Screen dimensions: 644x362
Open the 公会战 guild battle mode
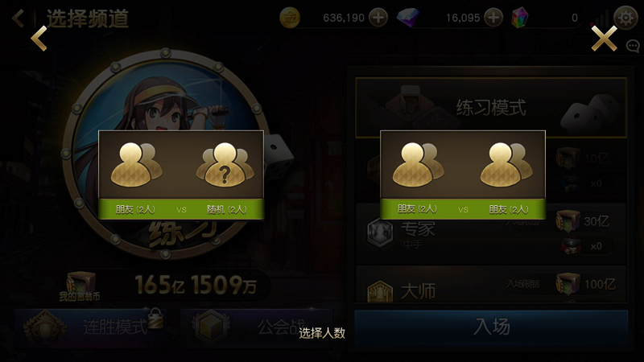(257, 327)
